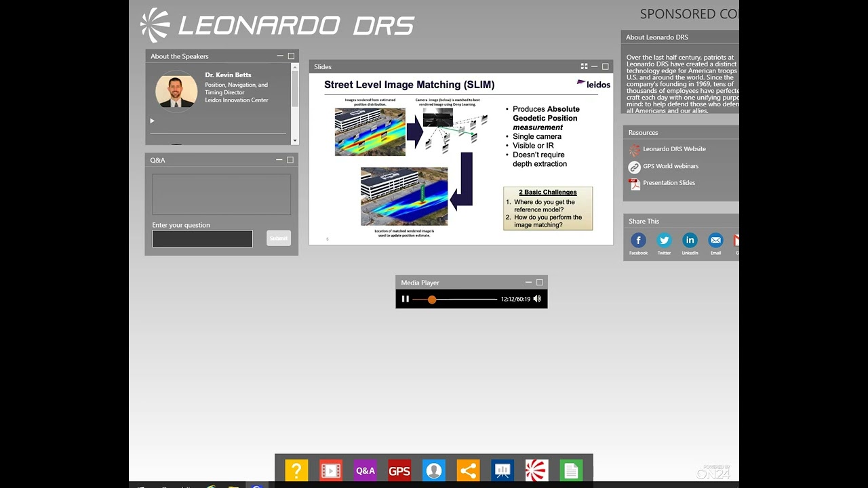Share the webinar by Email
Image resolution: width=868 pixels, height=488 pixels.
715,240
